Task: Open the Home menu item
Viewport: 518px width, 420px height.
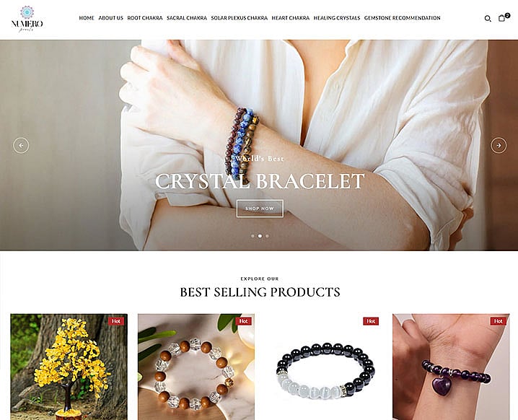Action: 87,18
